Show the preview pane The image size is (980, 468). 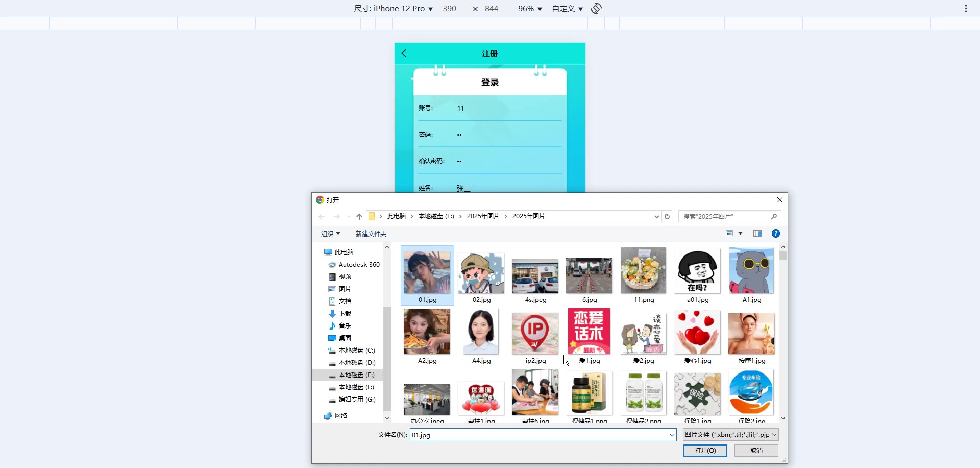point(757,233)
